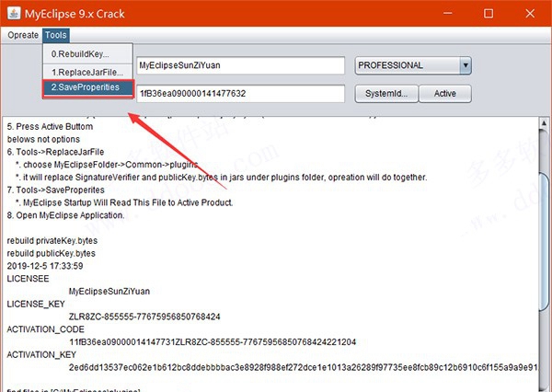Click the SystemId... button
This screenshot has height=392, width=552.
(x=386, y=94)
